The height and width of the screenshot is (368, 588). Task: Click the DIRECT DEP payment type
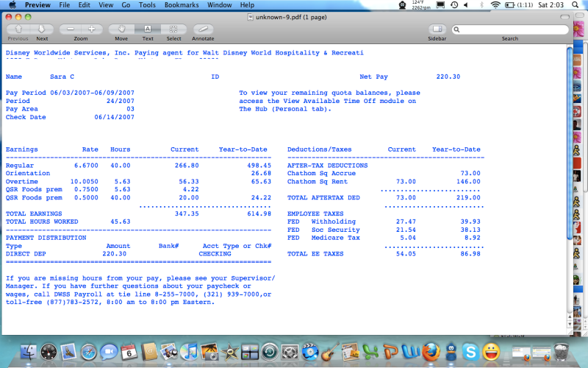pos(26,254)
